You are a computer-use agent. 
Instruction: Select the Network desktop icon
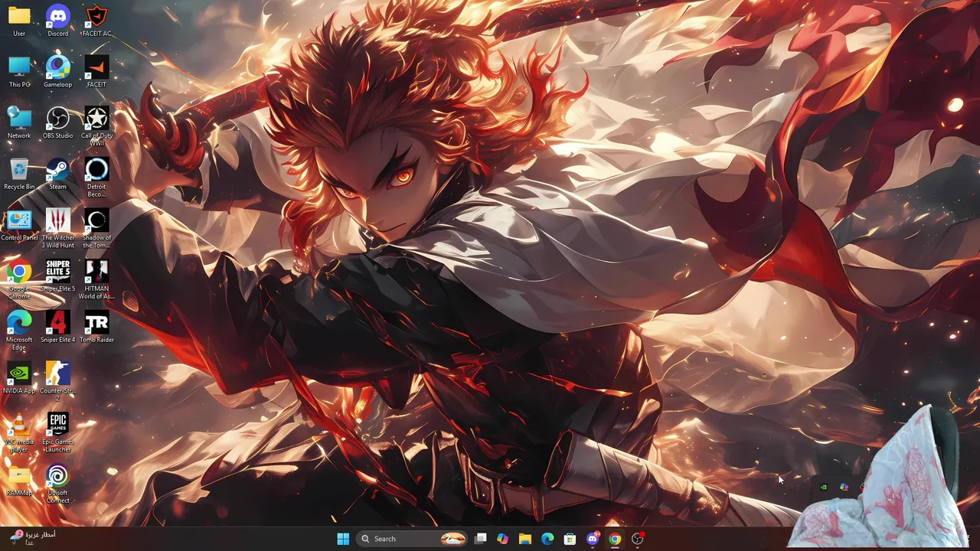[19, 123]
